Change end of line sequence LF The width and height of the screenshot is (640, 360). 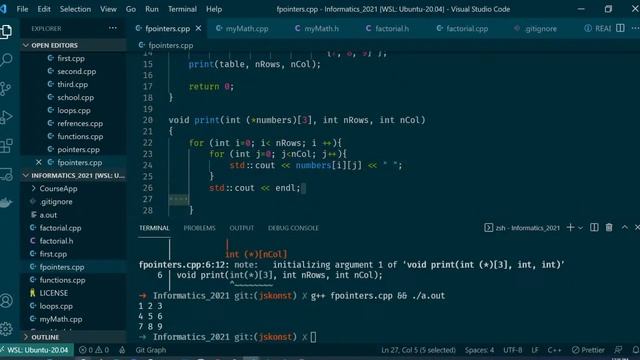535,350
